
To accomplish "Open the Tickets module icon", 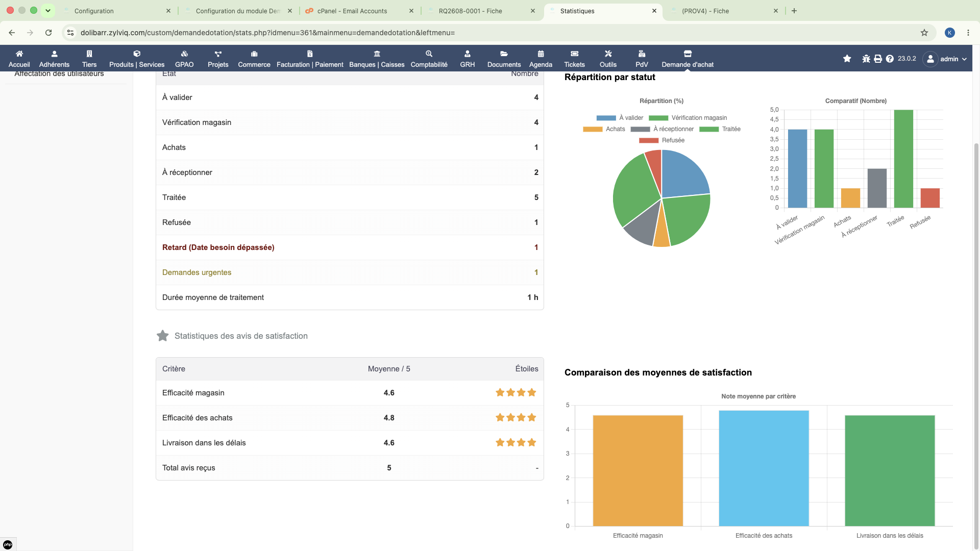I will tap(574, 54).
